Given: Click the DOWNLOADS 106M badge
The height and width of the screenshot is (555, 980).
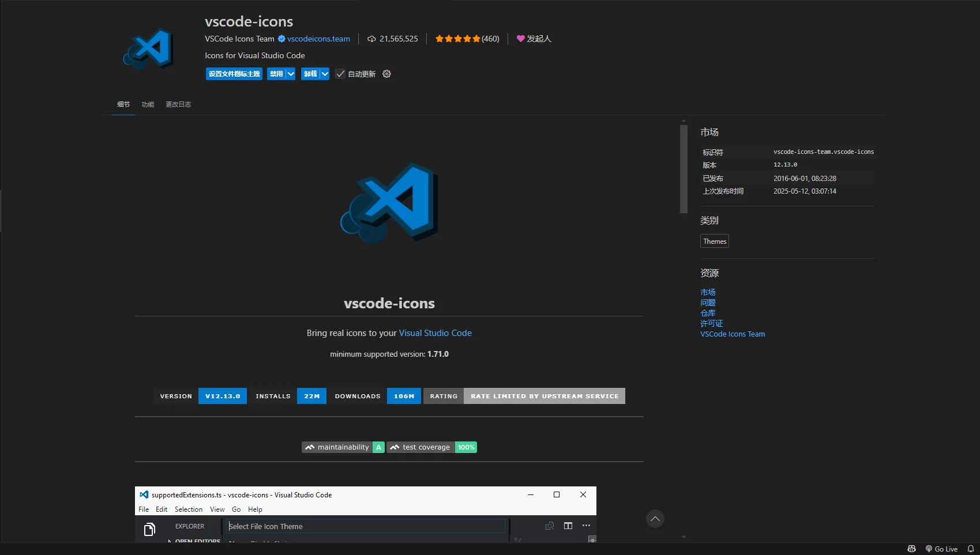Looking at the screenshot, I should (374, 396).
